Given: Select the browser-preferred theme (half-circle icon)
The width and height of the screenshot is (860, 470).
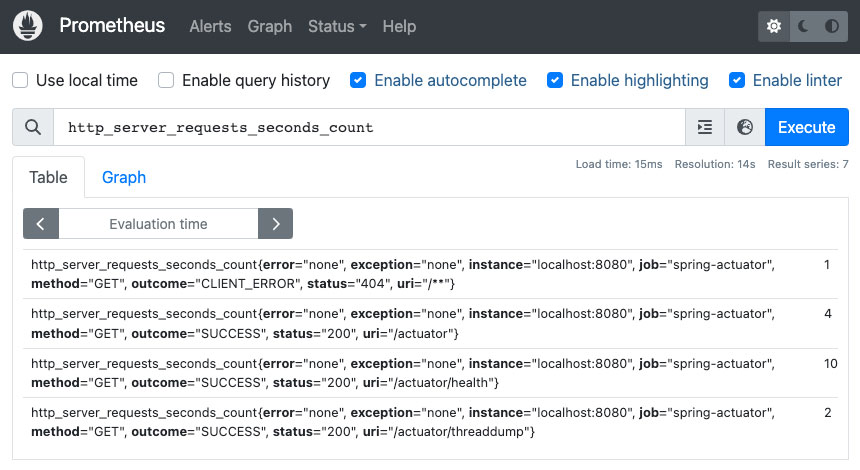Looking at the screenshot, I should click(x=831, y=27).
